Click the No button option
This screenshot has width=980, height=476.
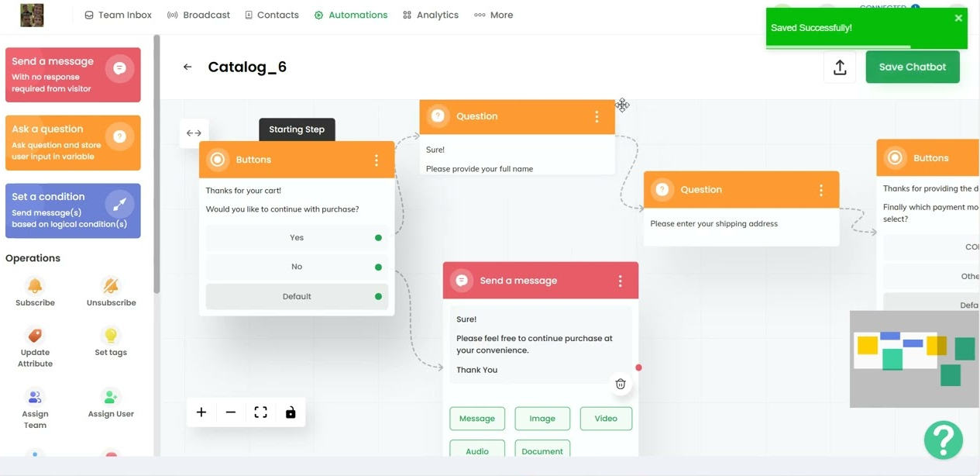(x=297, y=267)
